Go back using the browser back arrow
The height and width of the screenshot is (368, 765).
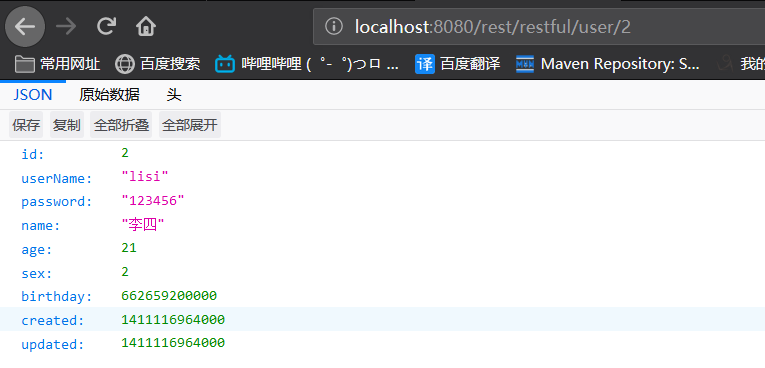(25, 26)
